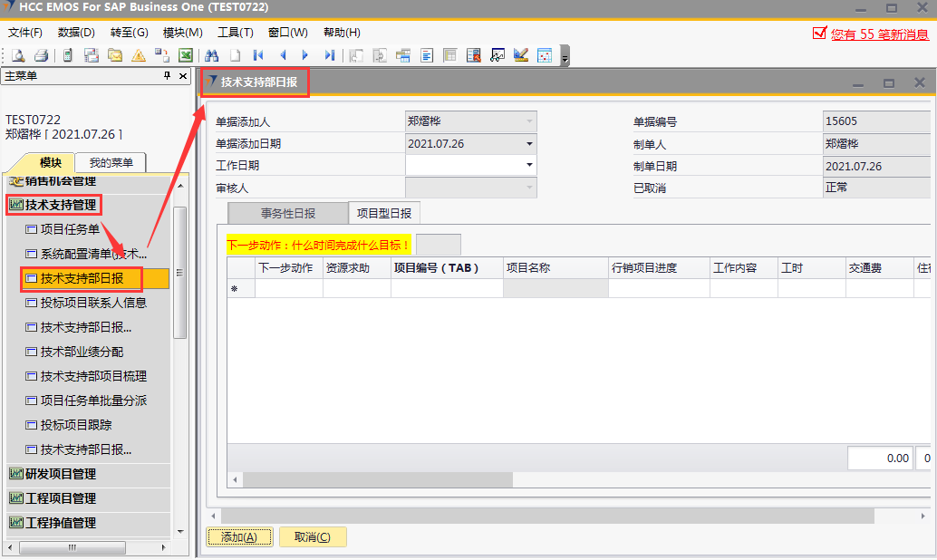The width and height of the screenshot is (937, 560).
Task: Click the Find binoculars icon
Action: coord(213,55)
